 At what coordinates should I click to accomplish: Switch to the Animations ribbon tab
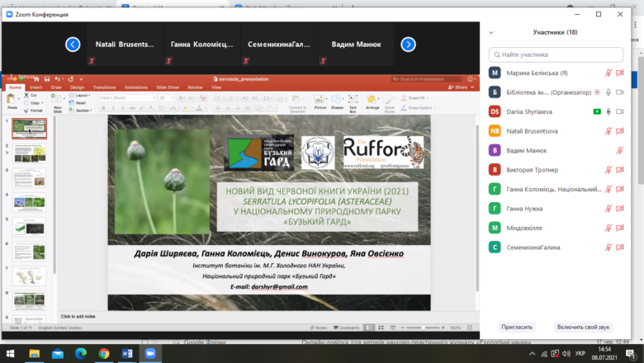[136, 87]
